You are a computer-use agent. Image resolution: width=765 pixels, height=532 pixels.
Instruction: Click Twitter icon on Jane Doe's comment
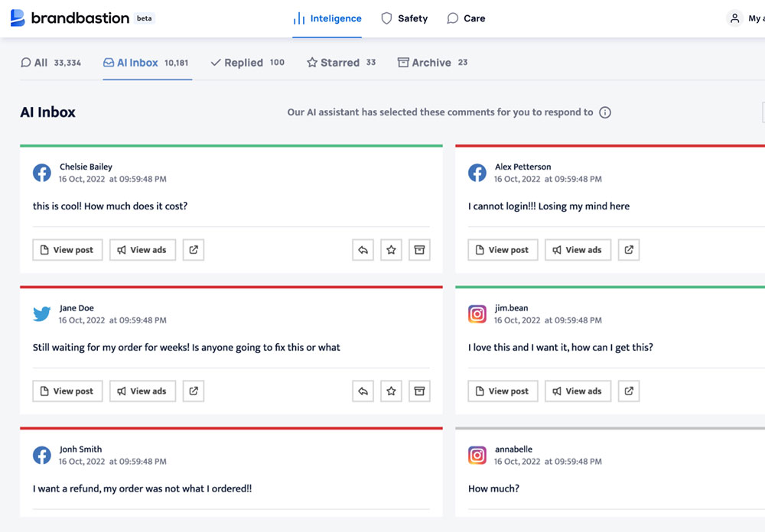tap(42, 314)
